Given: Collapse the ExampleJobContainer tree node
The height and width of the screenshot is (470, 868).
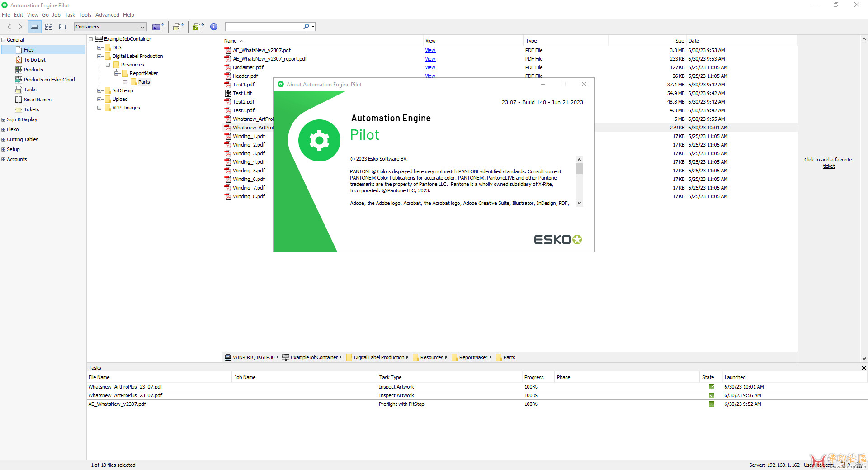Looking at the screenshot, I should [90, 39].
